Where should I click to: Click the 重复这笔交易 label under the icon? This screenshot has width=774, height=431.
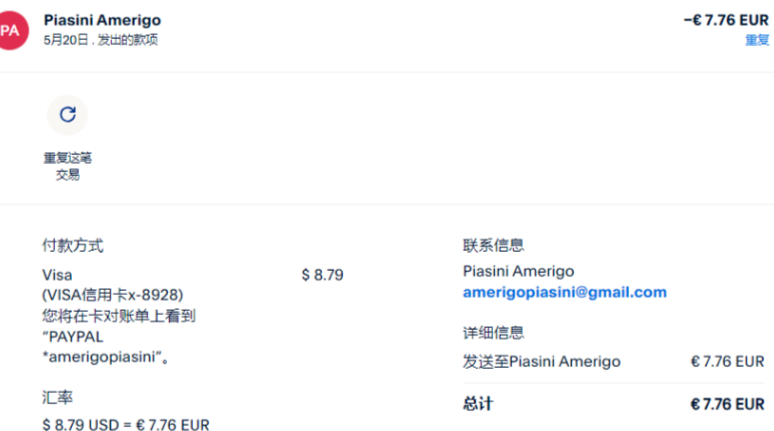67,166
